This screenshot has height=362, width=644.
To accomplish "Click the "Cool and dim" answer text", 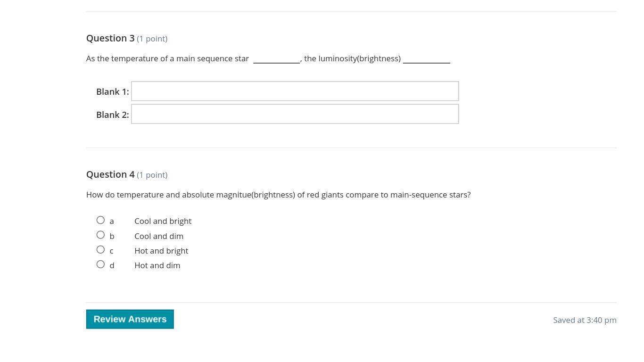I will pos(159,236).
